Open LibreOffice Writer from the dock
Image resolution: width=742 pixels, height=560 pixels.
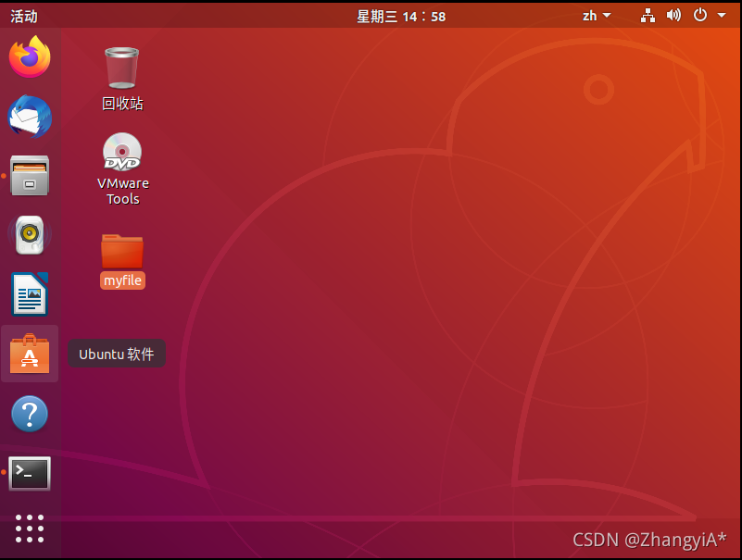tap(30, 293)
